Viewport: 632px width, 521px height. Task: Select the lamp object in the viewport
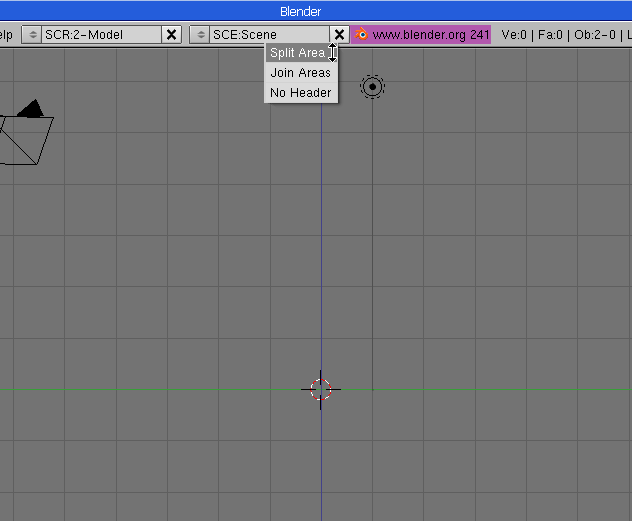372,87
